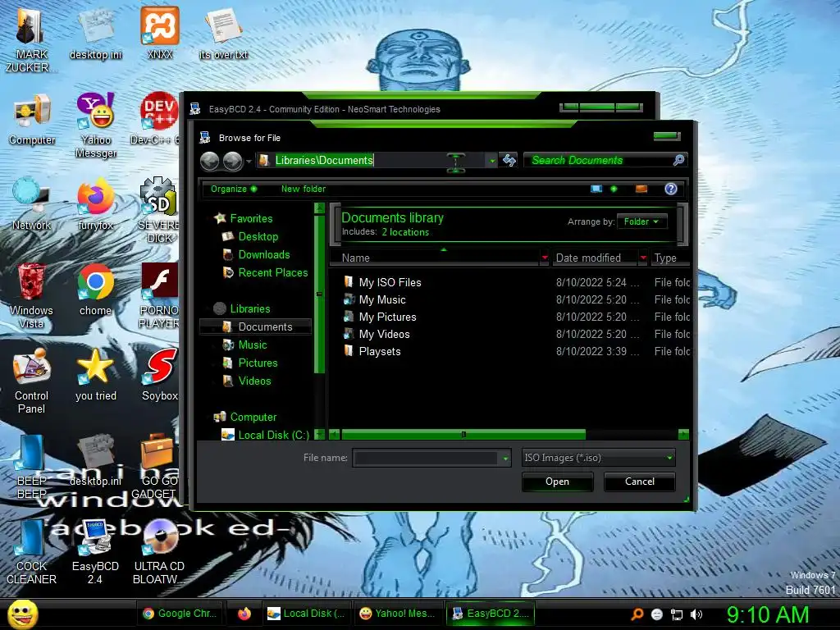Select the furryfox Firefox desktop shortcut
840x630 pixels.
(x=95, y=203)
